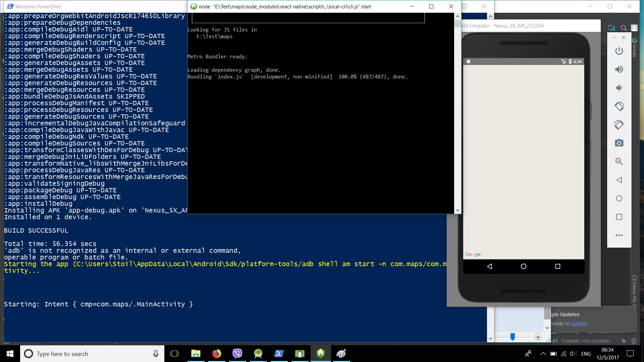Tap the Overview square button on emulator

tap(558, 266)
